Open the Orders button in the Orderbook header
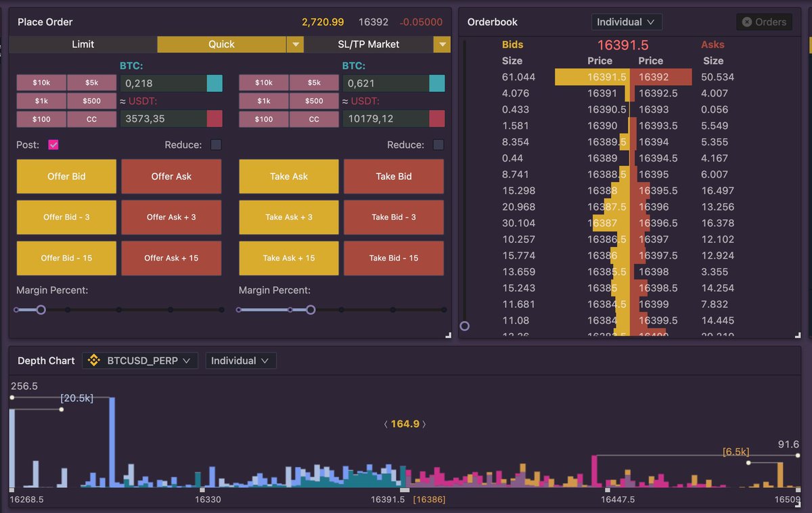The width and height of the screenshot is (812, 513). tap(765, 22)
